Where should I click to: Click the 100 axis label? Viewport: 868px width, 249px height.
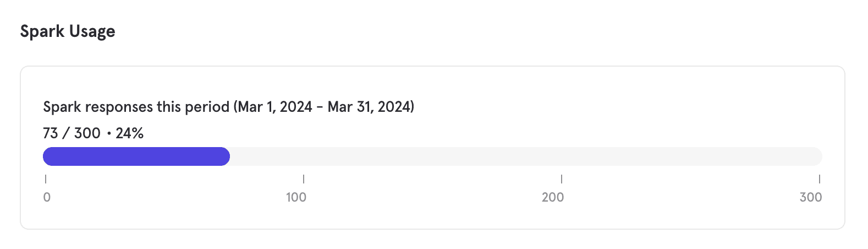coord(296,197)
